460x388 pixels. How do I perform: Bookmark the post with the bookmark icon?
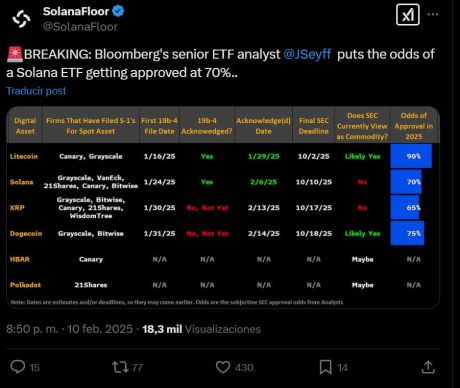(x=326, y=367)
